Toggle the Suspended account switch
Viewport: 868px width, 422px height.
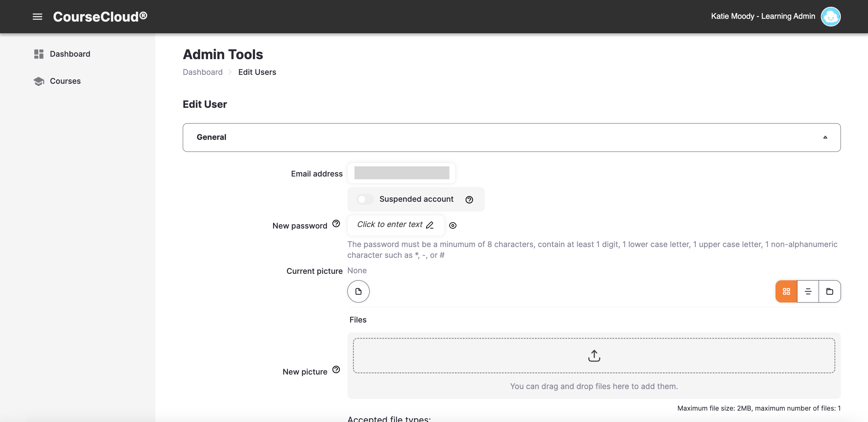pyautogui.click(x=365, y=199)
